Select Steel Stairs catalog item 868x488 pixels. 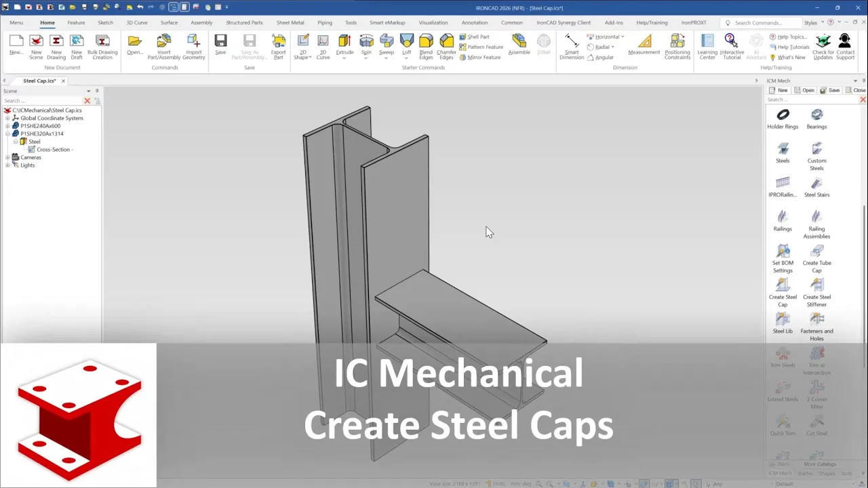click(816, 187)
